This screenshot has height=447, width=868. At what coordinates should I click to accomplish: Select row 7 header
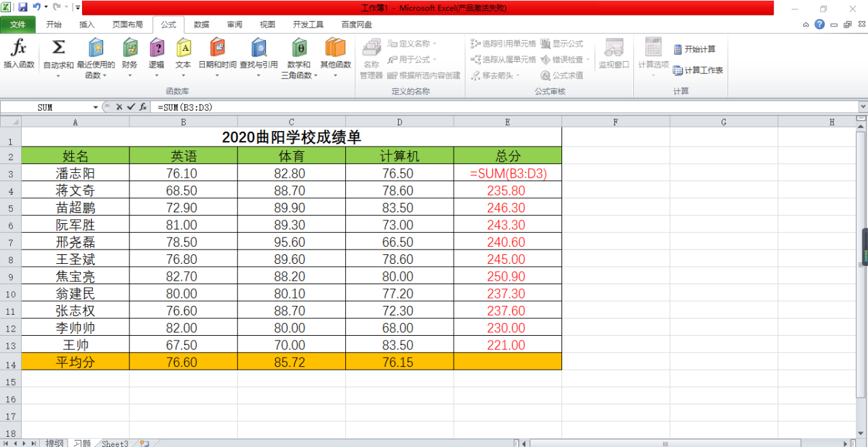coord(10,243)
